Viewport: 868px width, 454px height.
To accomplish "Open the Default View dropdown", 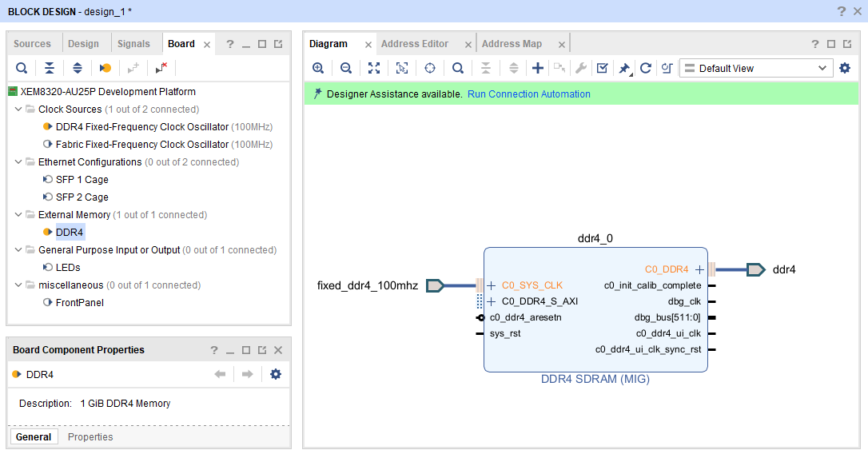I will [x=756, y=68].
